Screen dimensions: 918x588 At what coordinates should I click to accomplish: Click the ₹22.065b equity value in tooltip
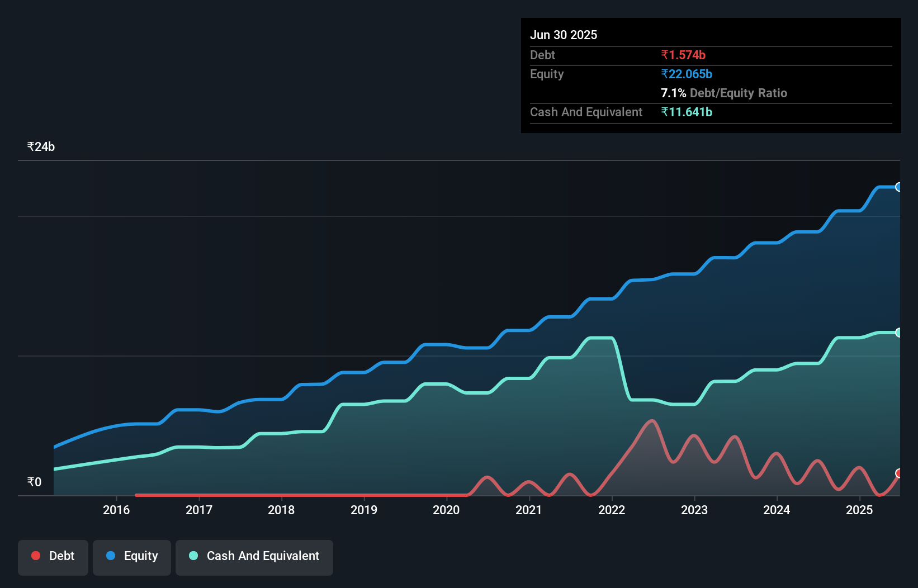point(687,74)
